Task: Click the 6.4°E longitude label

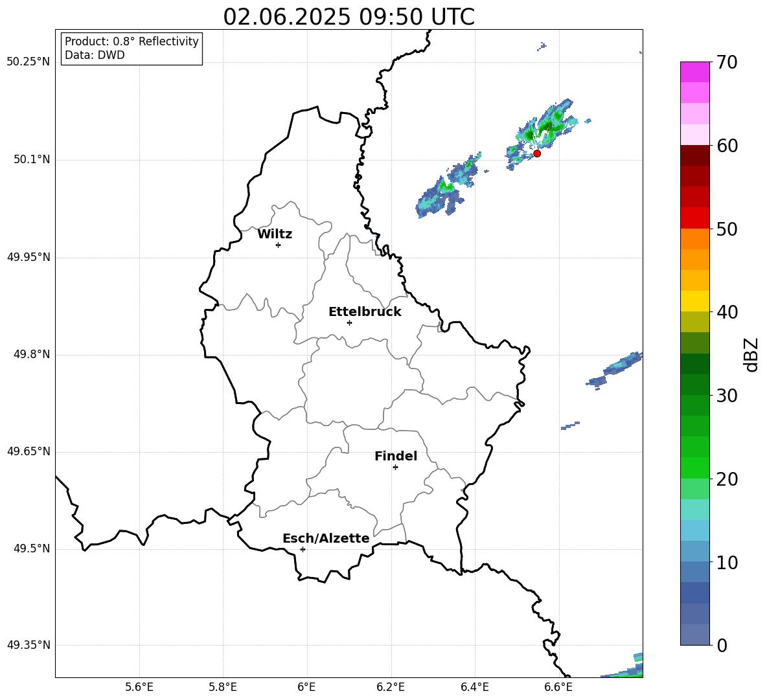Action: pyautogui.click(x=474, y=688)
